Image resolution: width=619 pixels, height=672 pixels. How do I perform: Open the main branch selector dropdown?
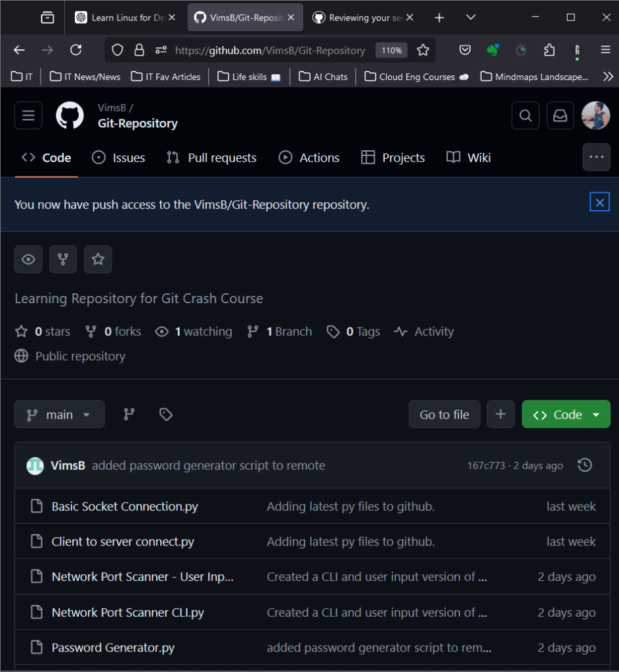[60, 414]
